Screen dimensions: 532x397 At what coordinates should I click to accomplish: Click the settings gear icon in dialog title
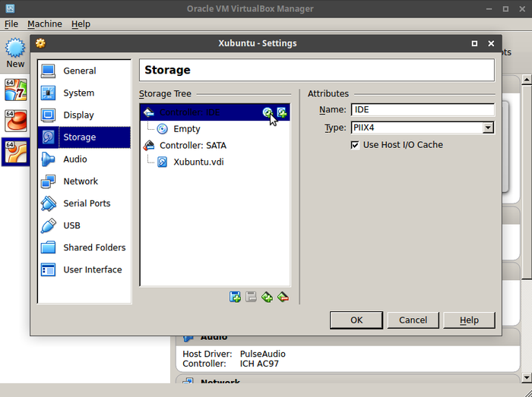point(40,43)
